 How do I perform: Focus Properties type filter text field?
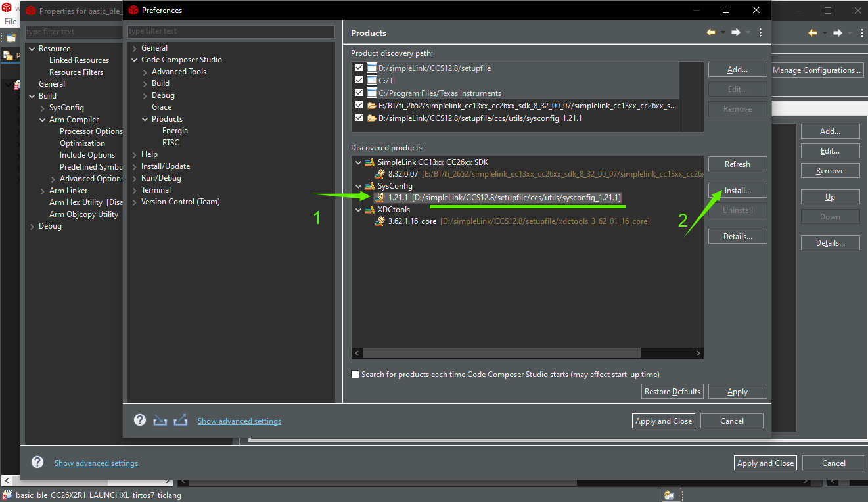[74, 32]
